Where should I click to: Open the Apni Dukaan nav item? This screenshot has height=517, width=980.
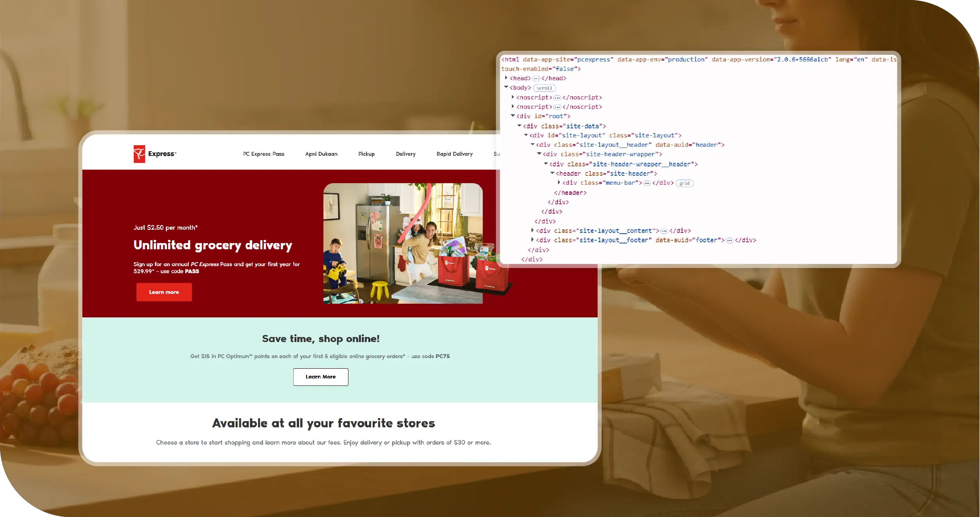click(x=321, y=154)
